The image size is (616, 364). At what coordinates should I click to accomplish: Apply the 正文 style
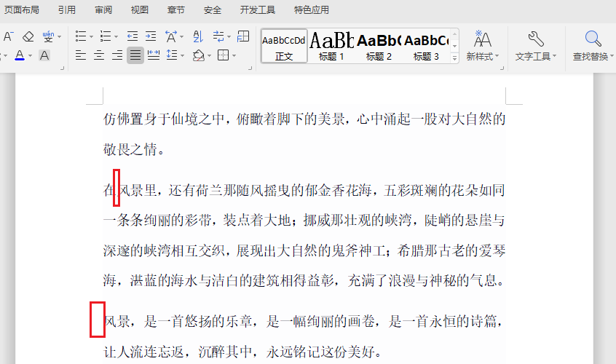(284, 46)
